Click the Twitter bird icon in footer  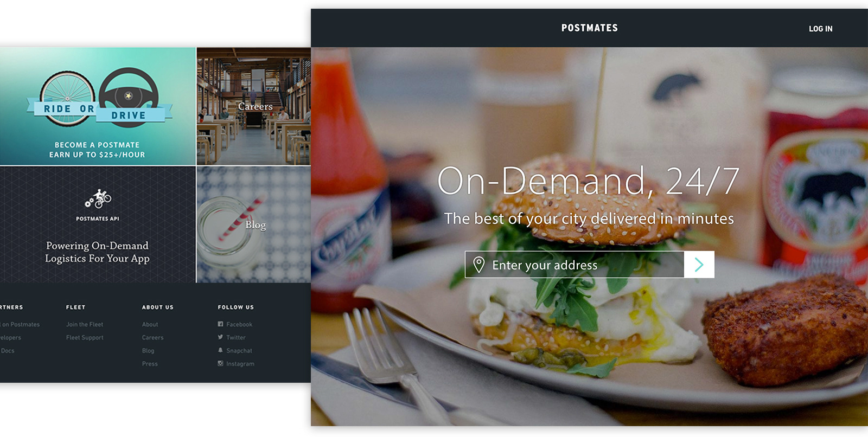point(220,337)
